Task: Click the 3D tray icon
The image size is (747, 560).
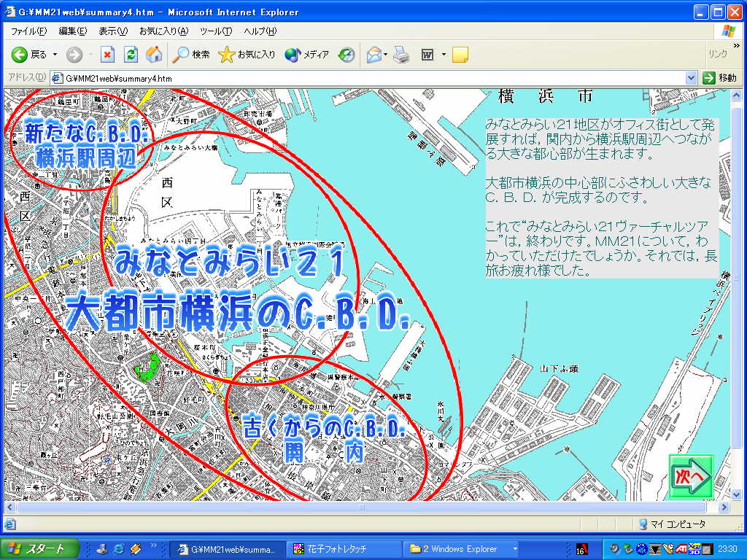Action: [x=694, y=549]
